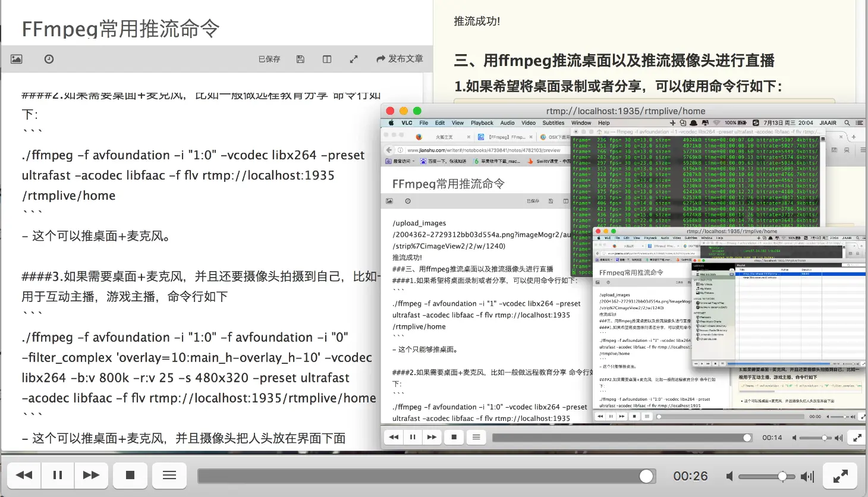
Task: Click expand arrows icon left of 发布文章
Action: (354, 59)
